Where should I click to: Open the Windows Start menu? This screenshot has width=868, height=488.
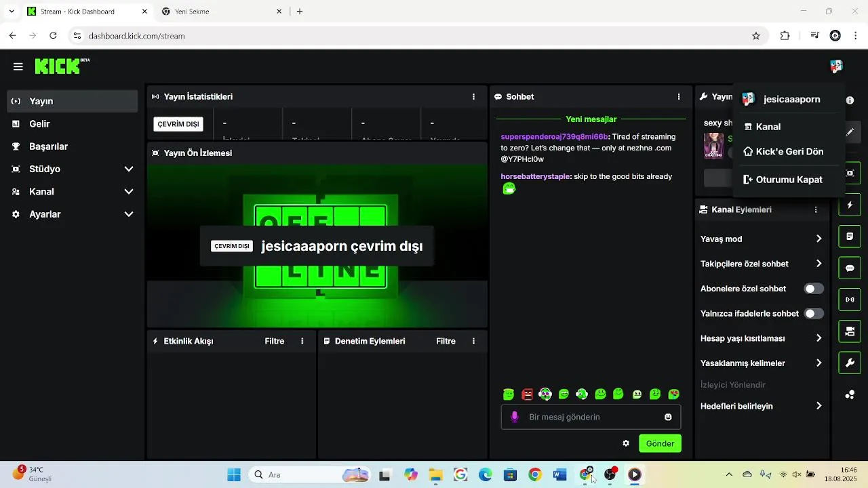(x=234, y=475)
